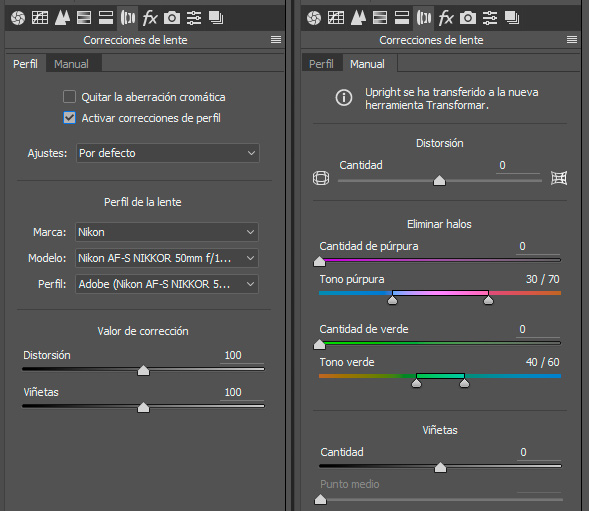Open Presets sliders icon in right panel
This screenshot has width=589, height=511.
click(x=490, y=18)
